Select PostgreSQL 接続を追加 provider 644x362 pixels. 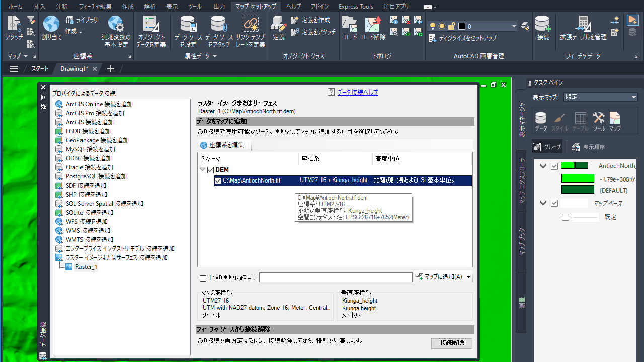(91, 176)
